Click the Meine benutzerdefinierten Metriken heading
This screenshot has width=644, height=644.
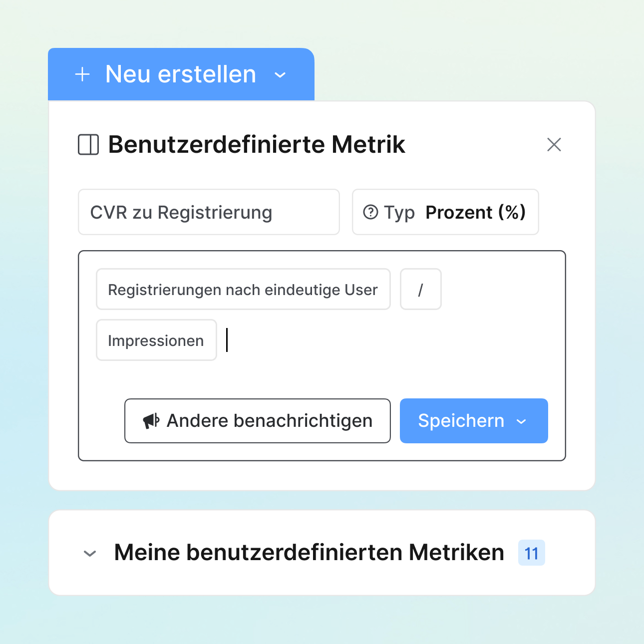309,553
